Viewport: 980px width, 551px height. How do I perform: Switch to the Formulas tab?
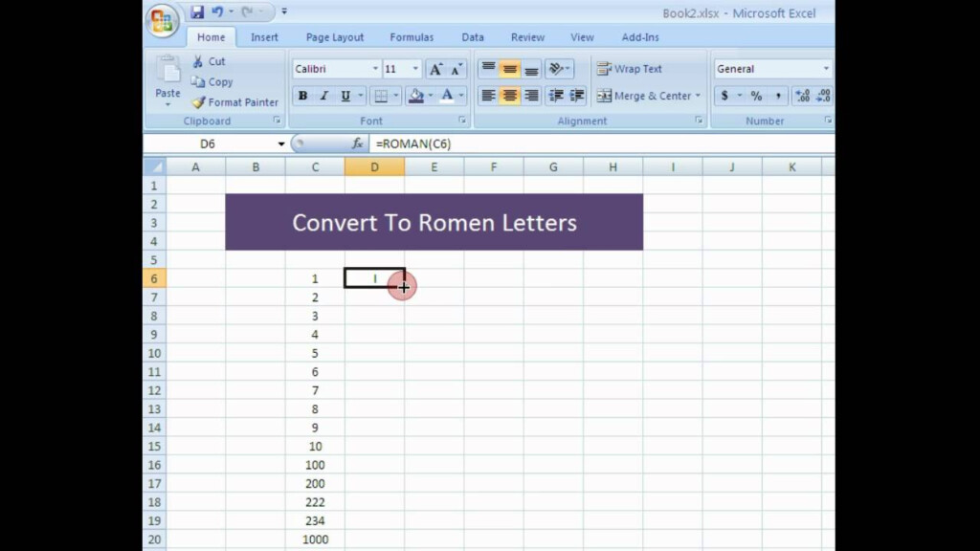tap(412, 37)
